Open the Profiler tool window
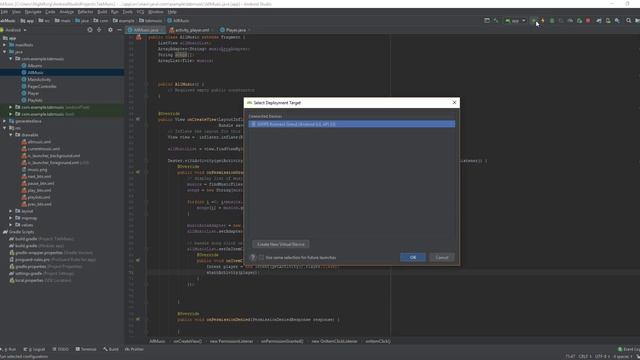The image size is (640, 360). 134,349
